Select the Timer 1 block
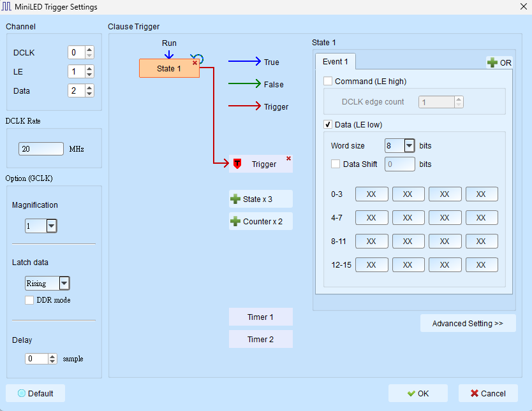The width and height of the screenshot is (532, 411). [260, 317]
